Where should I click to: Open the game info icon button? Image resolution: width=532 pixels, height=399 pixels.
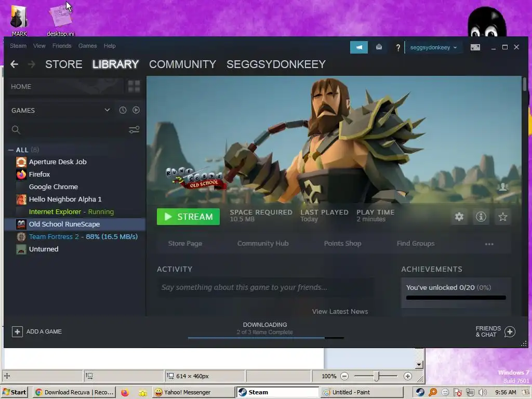pyautogui.click(x=481, y=217)
